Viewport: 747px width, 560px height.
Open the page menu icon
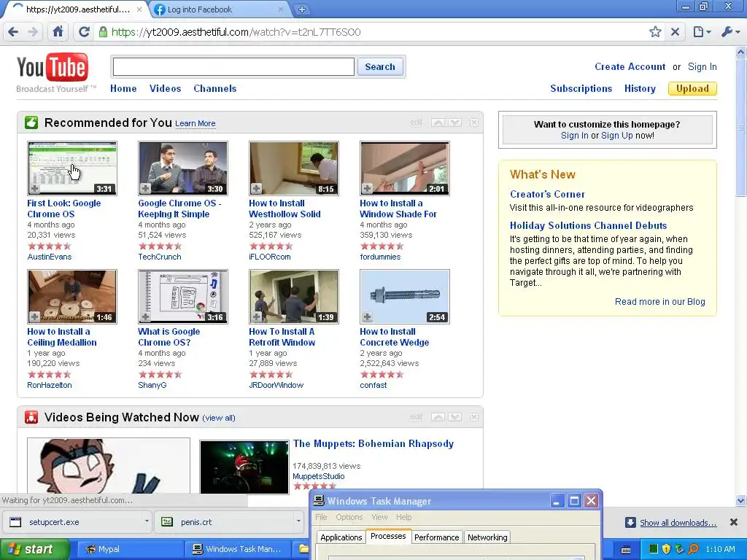click(x=702, y=32)
